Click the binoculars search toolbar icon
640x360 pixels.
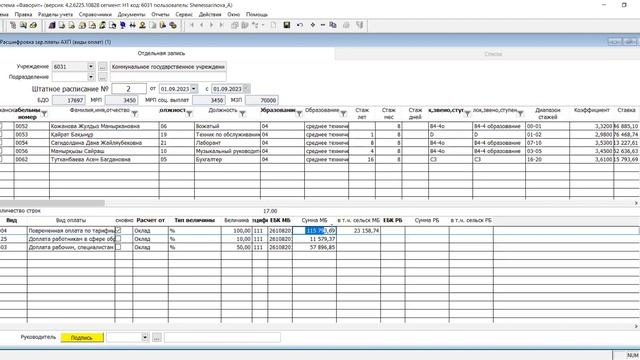(133, 25)
